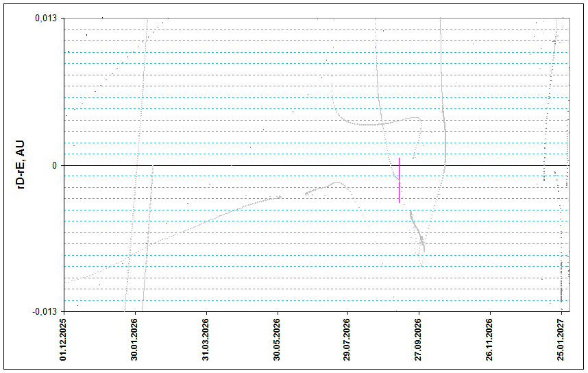Click the date label 31.03.2026
Viewport: 588px width, 373px height.
[206, 339]
